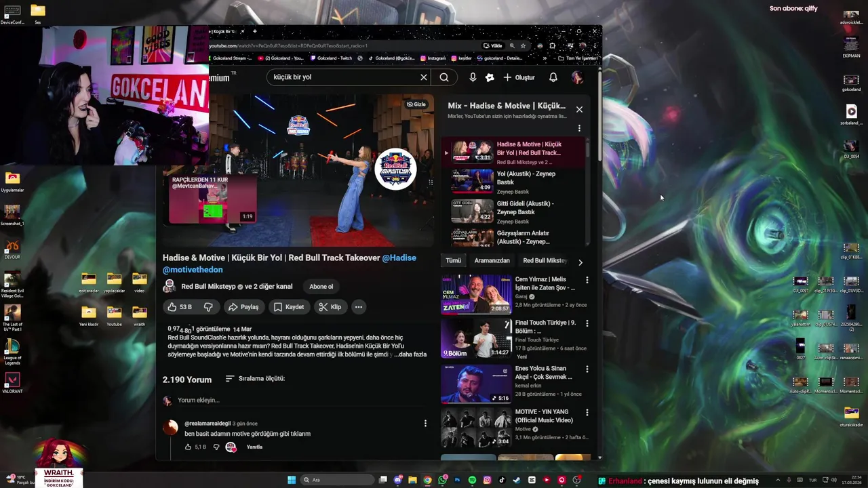Select the Aramanızdan filter chip
This screenshot has width=868, height=488.
pos(492,260)
